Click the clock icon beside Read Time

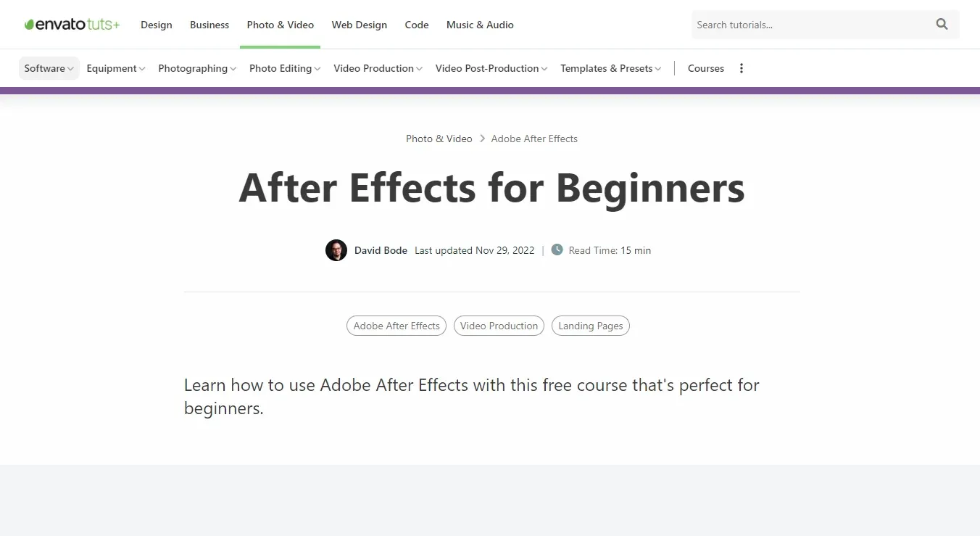[x=557, y=250]
